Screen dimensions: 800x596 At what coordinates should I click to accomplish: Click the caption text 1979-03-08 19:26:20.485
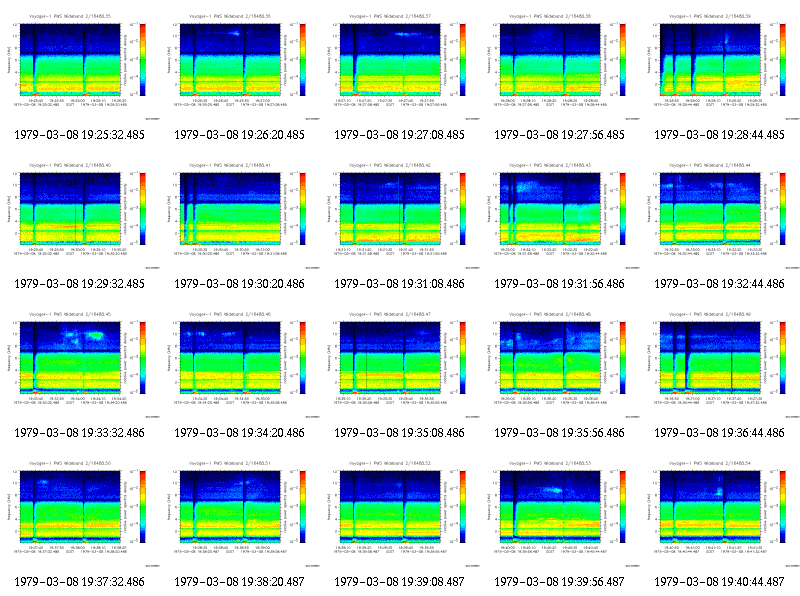click(240, 135)
